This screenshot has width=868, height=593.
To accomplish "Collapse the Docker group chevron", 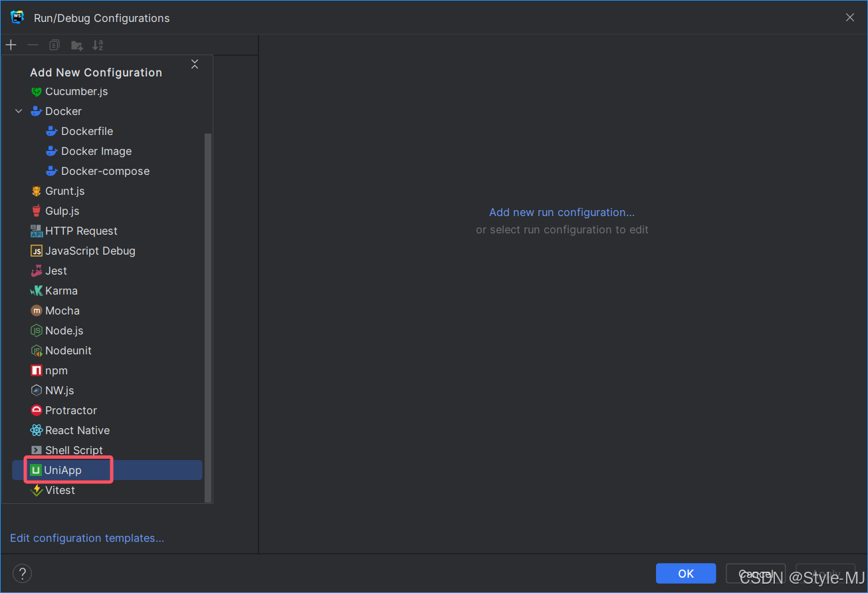I will pos(19,111).
